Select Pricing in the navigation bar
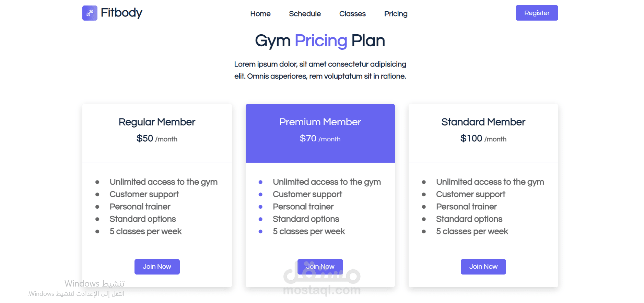644x303 pixels. (x=396, y=14)
